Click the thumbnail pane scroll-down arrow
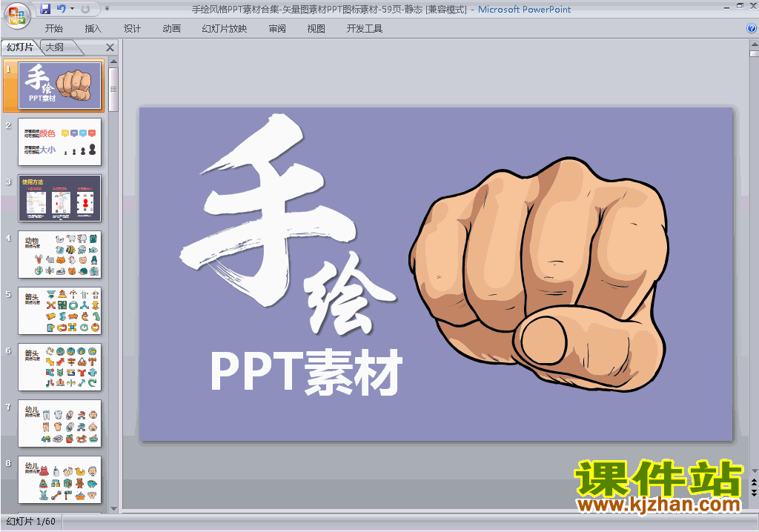This screenshot has height=532, width=759. (113, 508)
